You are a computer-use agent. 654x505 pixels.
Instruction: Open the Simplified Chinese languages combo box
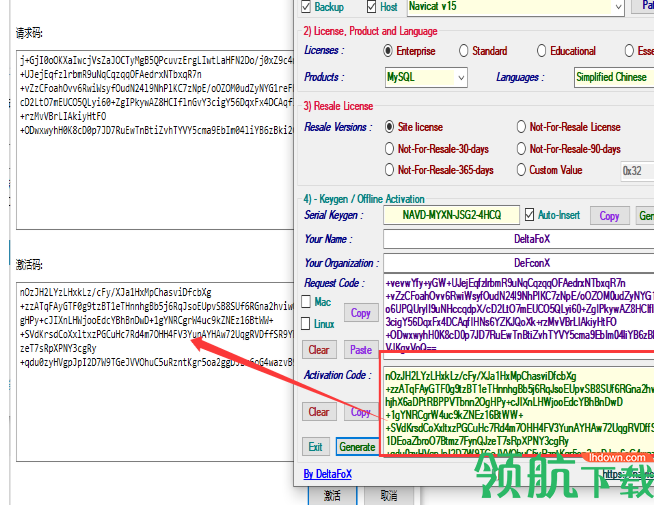coord(614,78)
